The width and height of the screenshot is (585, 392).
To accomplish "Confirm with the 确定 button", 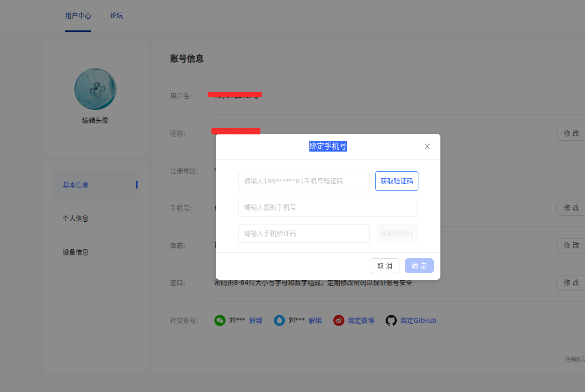I will click(419, 266).
